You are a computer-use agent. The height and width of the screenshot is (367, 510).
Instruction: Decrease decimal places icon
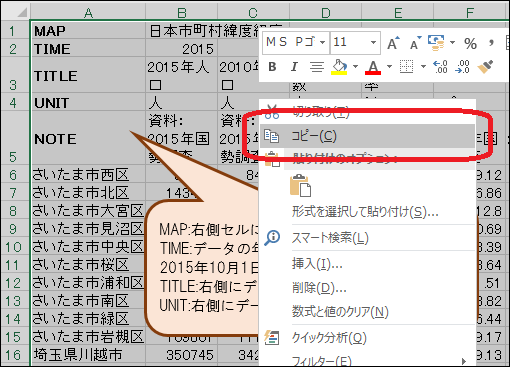click(x=463, y=67)
